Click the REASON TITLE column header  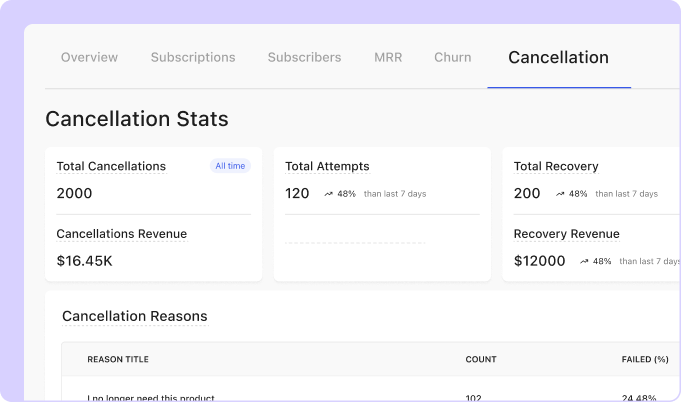118,359
